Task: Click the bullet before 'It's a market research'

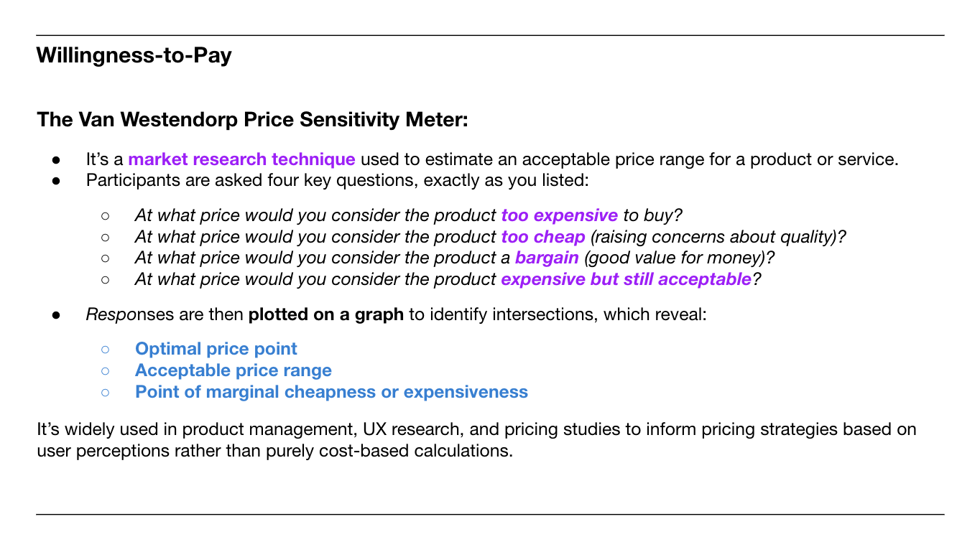Action: click(55, 160)
